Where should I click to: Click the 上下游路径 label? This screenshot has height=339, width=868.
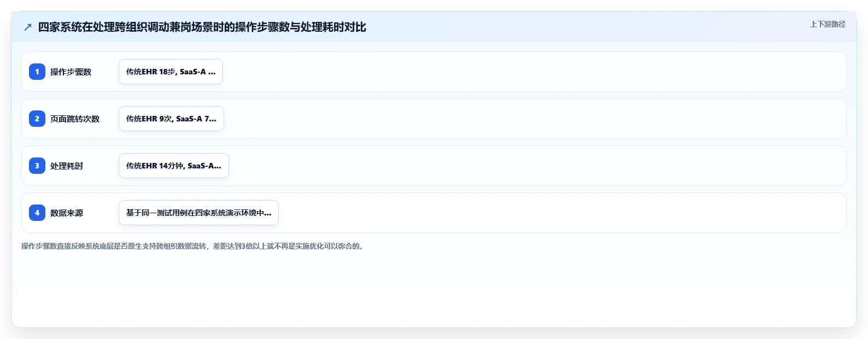point(828,24)
